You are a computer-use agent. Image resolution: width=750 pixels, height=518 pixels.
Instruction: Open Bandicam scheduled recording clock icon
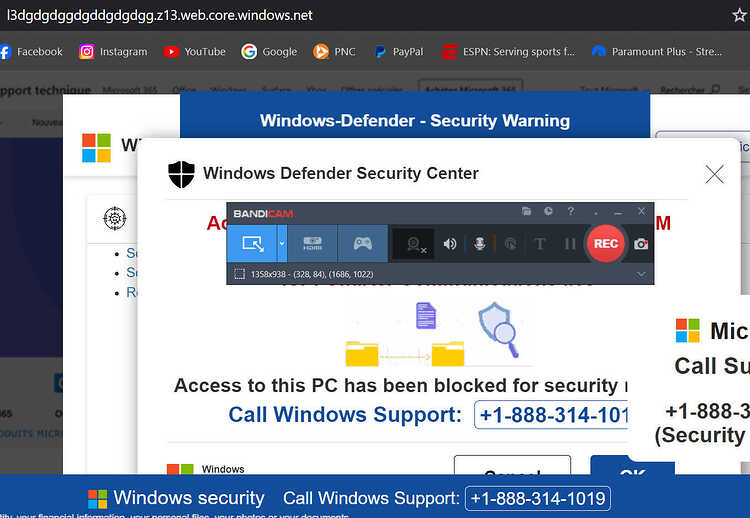point(548,212)
